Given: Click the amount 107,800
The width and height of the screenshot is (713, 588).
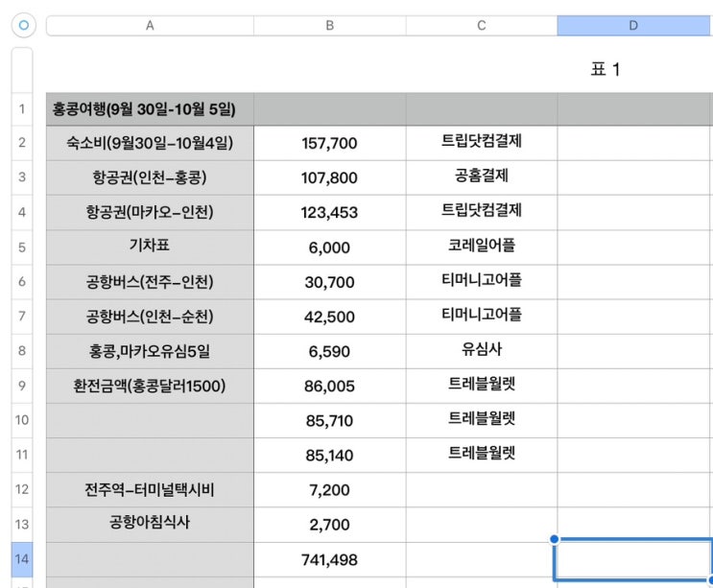Looking at the screenshot, I should (330, 177).
